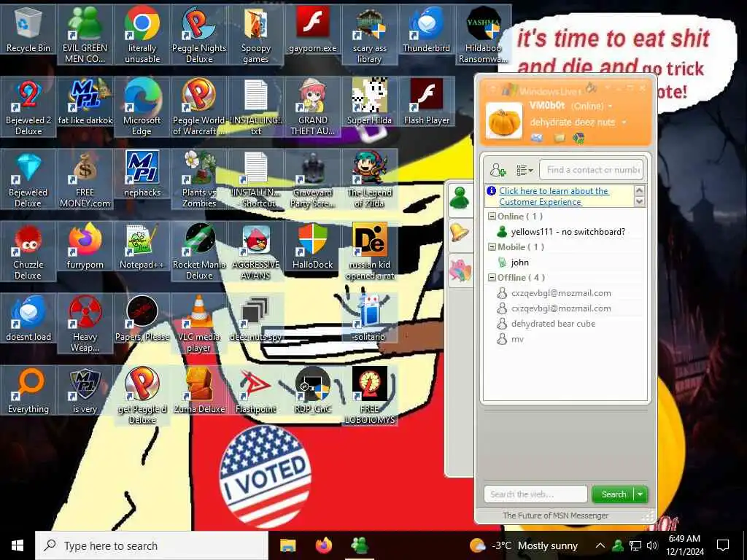Launch Peggle Nights Deluxe shortcut

click(x=199, y=35)
